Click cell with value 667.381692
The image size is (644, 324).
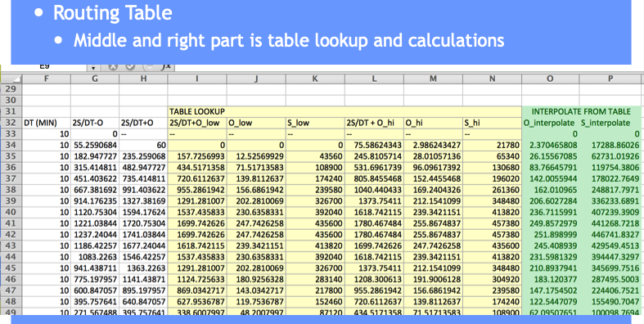click(x=95, y=190)
